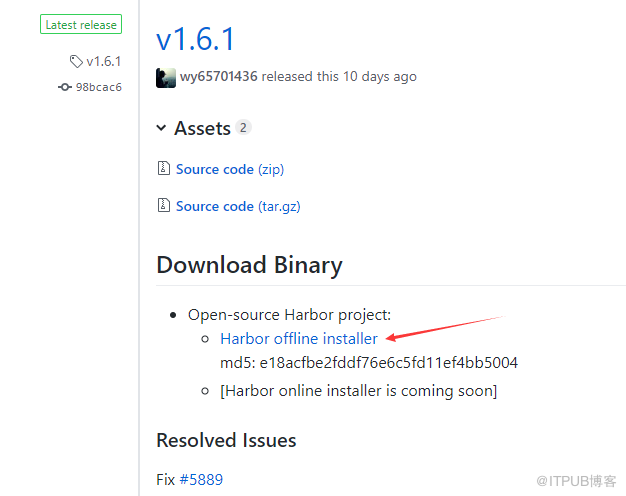626x496 pixels.
Task: Click the Download Binary heading
Action: 249,265
